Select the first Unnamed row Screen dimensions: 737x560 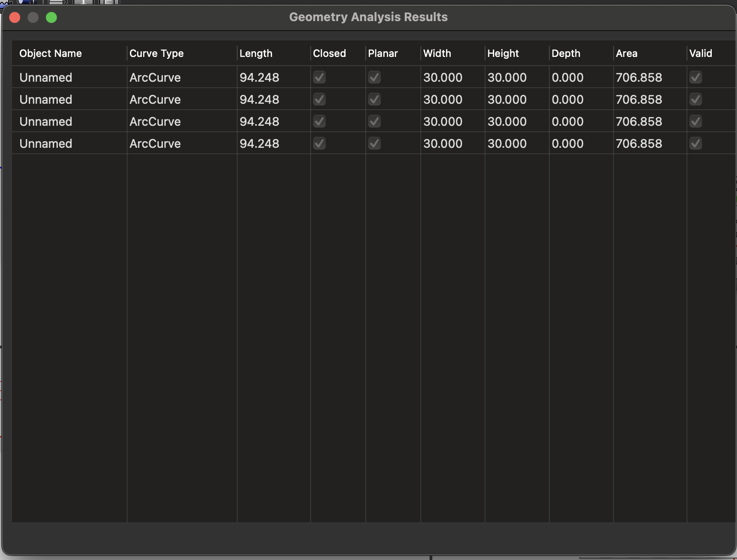point(46,77)
